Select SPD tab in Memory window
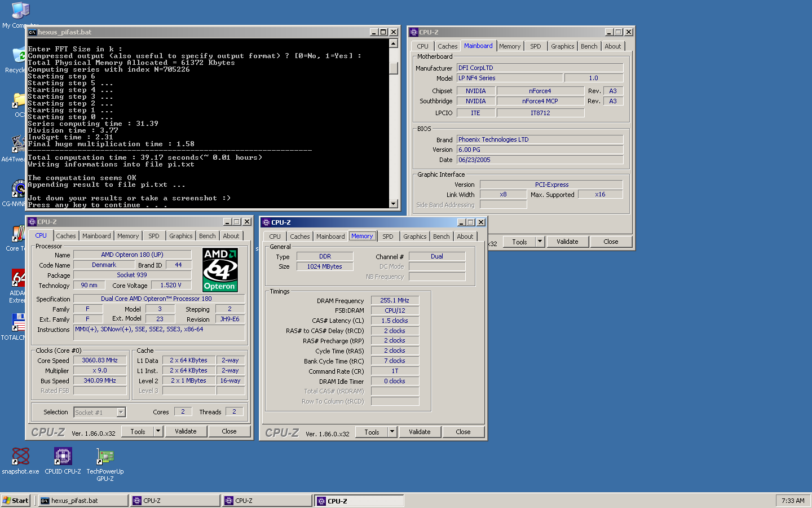 pyautogui.click(x=388, y=237)
